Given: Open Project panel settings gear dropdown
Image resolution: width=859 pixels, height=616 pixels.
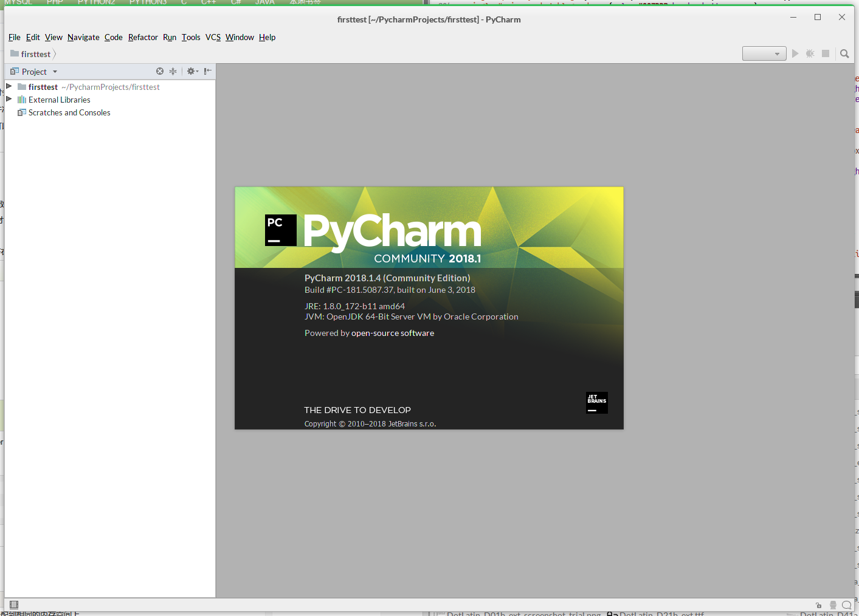Looking at the screenshot, I should [193, 71].
